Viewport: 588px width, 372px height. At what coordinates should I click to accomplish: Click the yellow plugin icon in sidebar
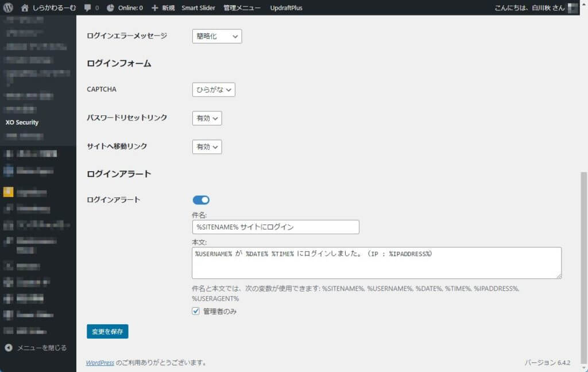[8, 192]
